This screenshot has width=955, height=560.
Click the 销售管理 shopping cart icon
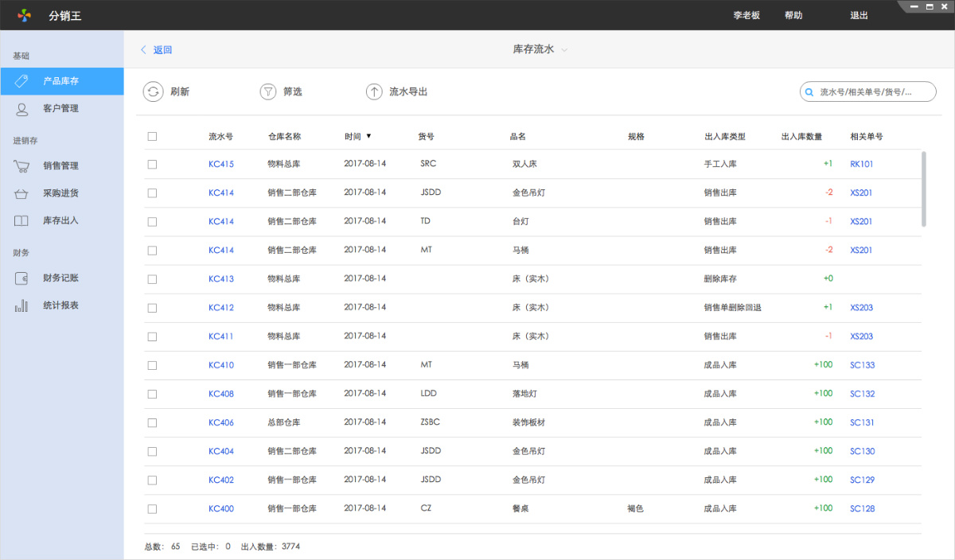[21, 166]
